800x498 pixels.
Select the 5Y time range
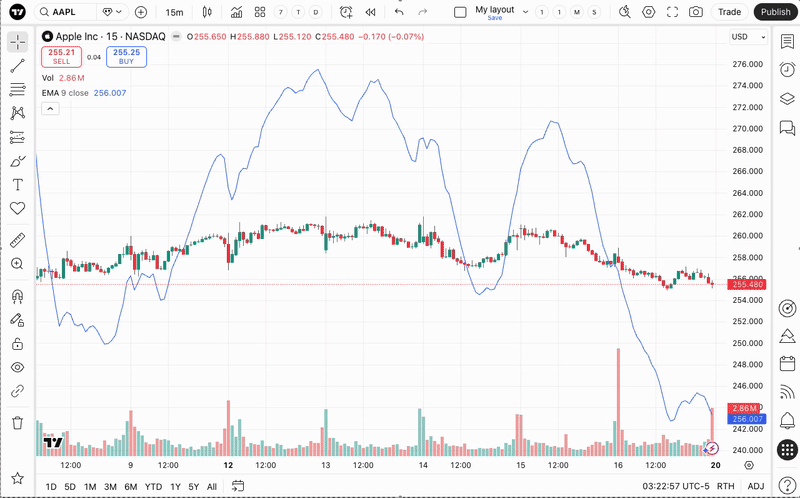pos(193,487)
